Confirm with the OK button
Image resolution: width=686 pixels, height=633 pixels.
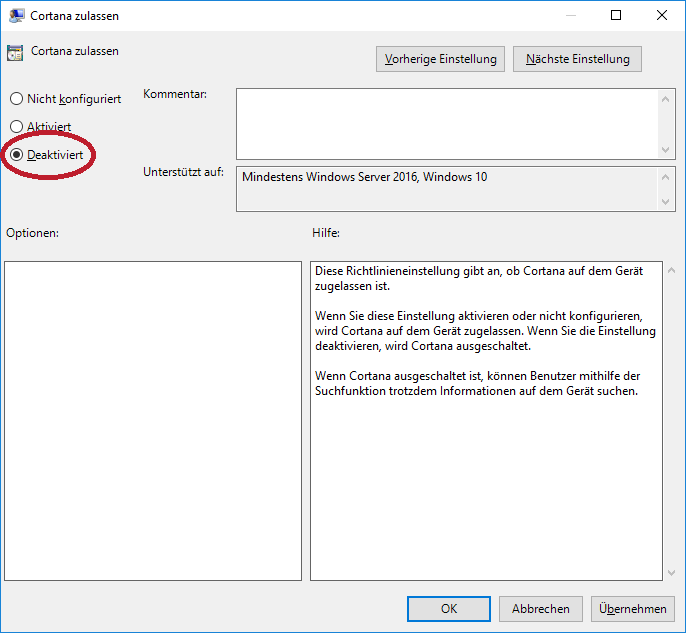click(x=449, y=609)
